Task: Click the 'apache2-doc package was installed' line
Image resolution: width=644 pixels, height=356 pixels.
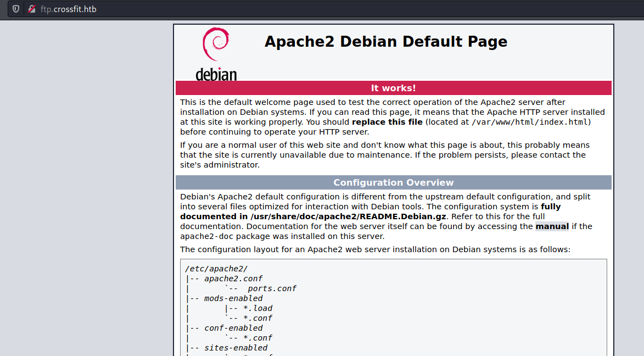Action: (x=282, y=236)
